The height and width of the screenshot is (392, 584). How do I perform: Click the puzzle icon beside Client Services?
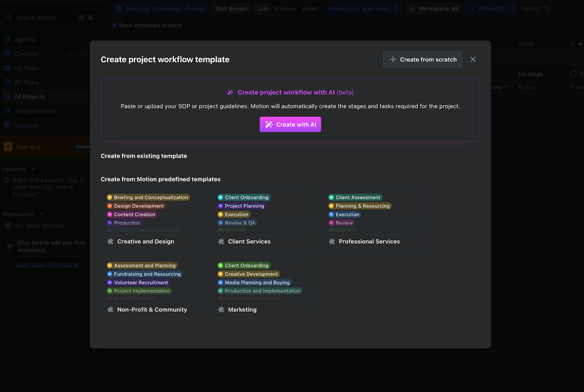coord(221,241)
